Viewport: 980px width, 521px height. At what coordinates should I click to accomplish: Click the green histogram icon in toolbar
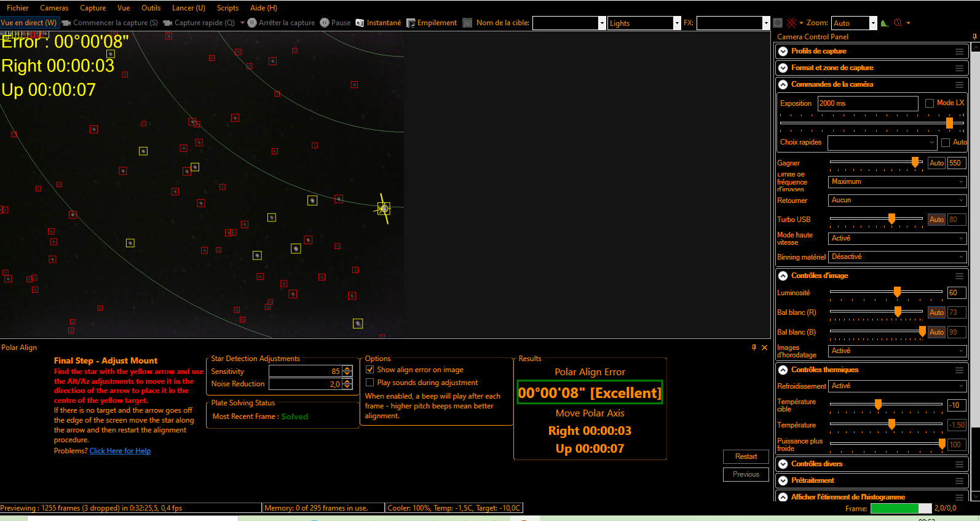[884, 23]
